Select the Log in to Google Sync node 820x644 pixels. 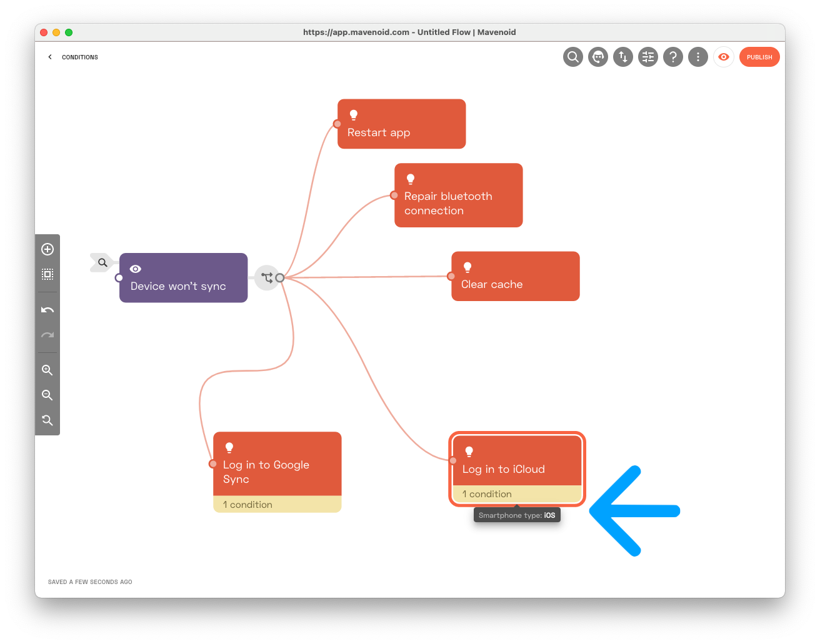(x=277, y=464)
